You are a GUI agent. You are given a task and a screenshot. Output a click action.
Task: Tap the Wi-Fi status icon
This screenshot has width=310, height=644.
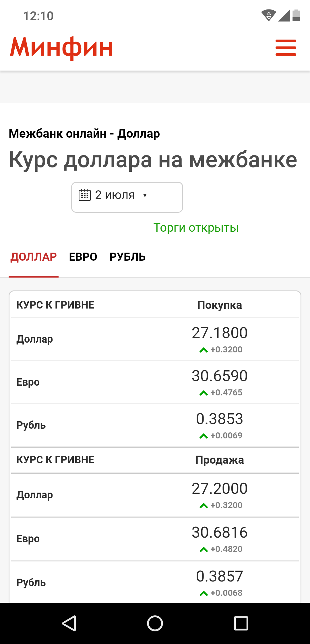pyautogui.click(x=268, y=15)
